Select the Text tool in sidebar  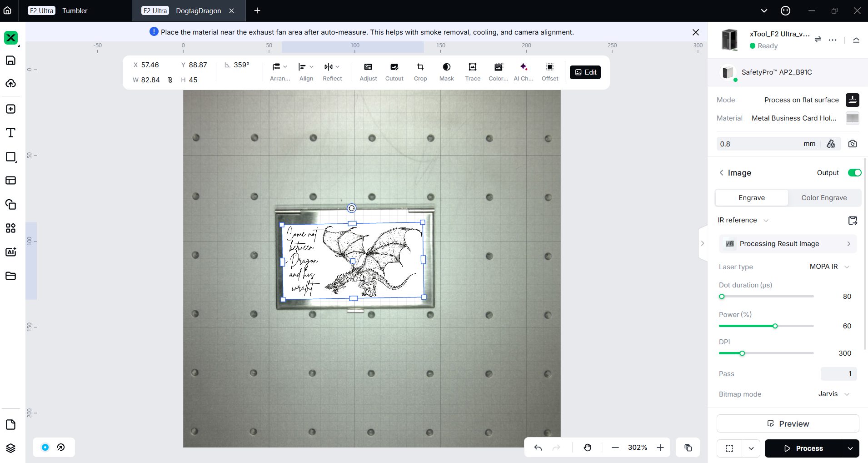click(x=10, y=133)
